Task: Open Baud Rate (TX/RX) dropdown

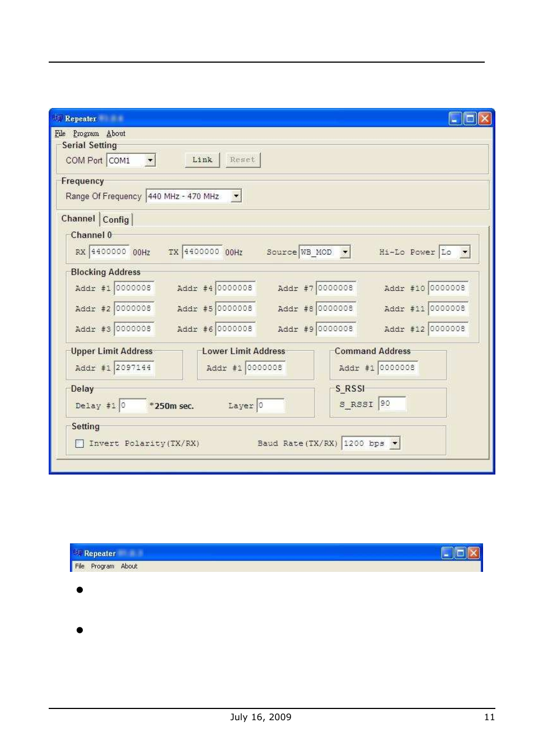Action: pyautogui.click(x=395, y=443)
